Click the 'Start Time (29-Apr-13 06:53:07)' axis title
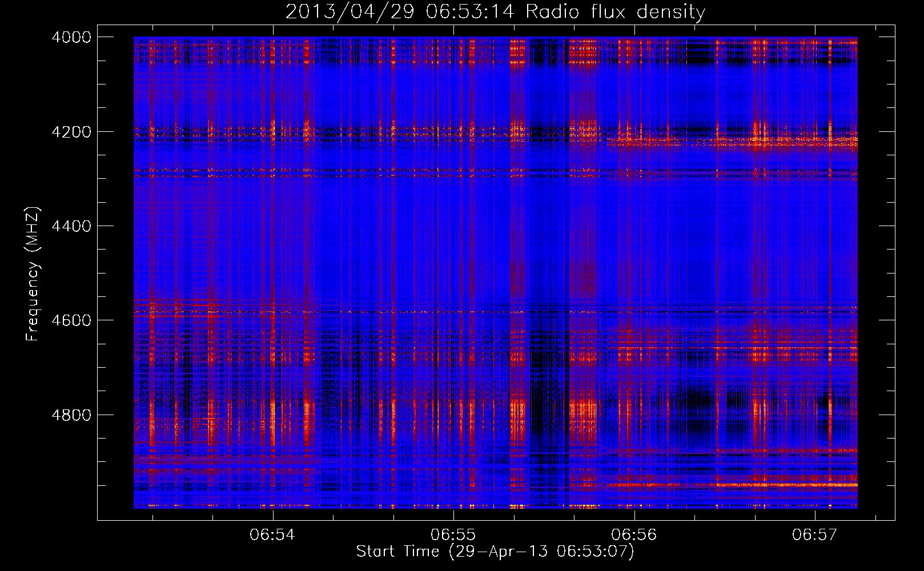Image resolution: width=924 pixels, height=571 pixels. (x=495, y=552)
